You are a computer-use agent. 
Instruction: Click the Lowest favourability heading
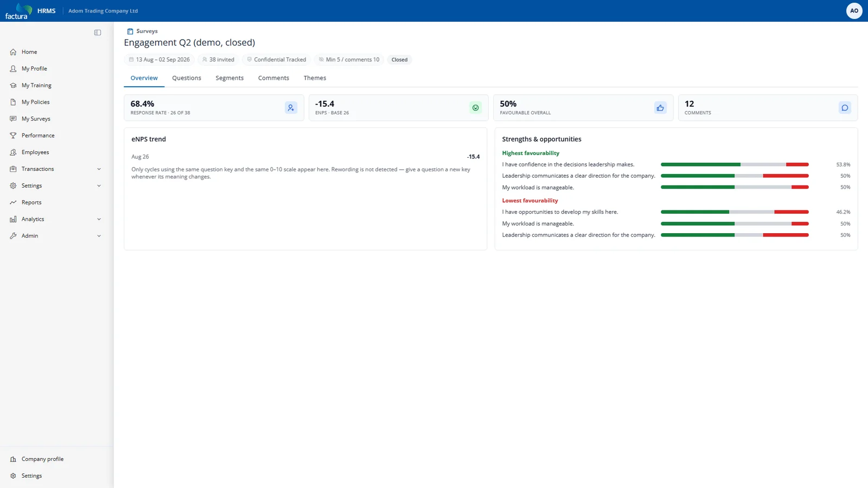click(530, 201)
